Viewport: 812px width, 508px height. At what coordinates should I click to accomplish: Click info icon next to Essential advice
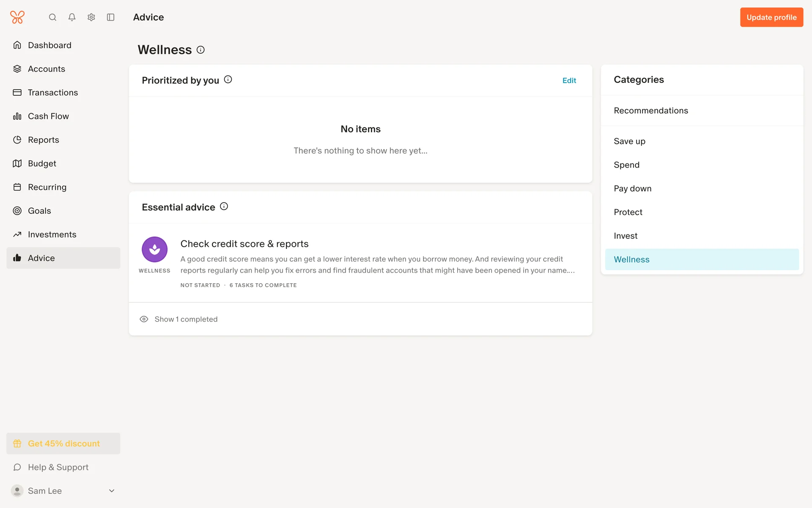coord(224,207)
